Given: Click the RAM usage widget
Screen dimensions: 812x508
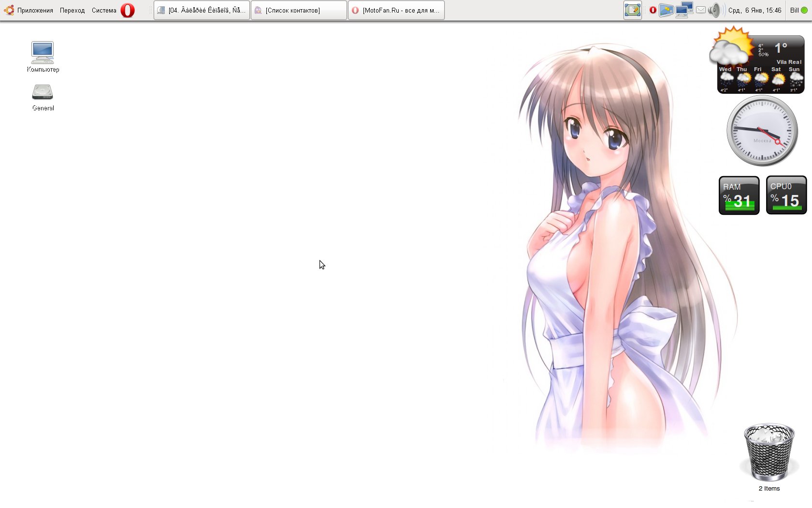Looking at the screenshot, I should [x=739, y=195].
